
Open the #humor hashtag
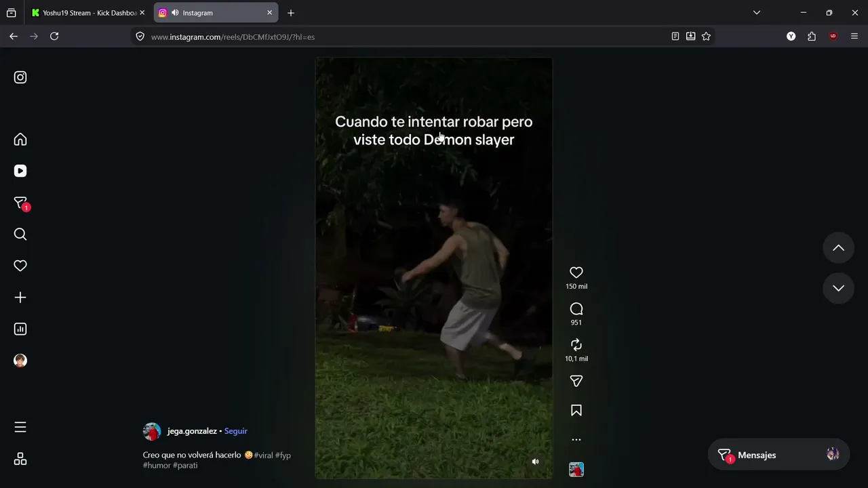pos(157,466)
